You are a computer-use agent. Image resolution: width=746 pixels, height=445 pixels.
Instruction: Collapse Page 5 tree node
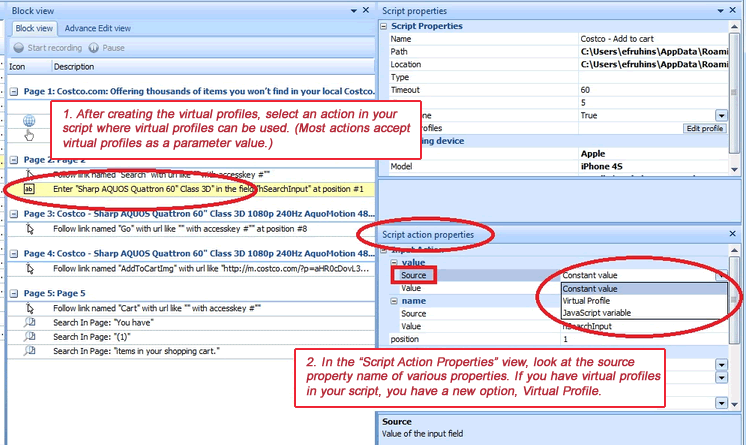click(x=14, y=294)
